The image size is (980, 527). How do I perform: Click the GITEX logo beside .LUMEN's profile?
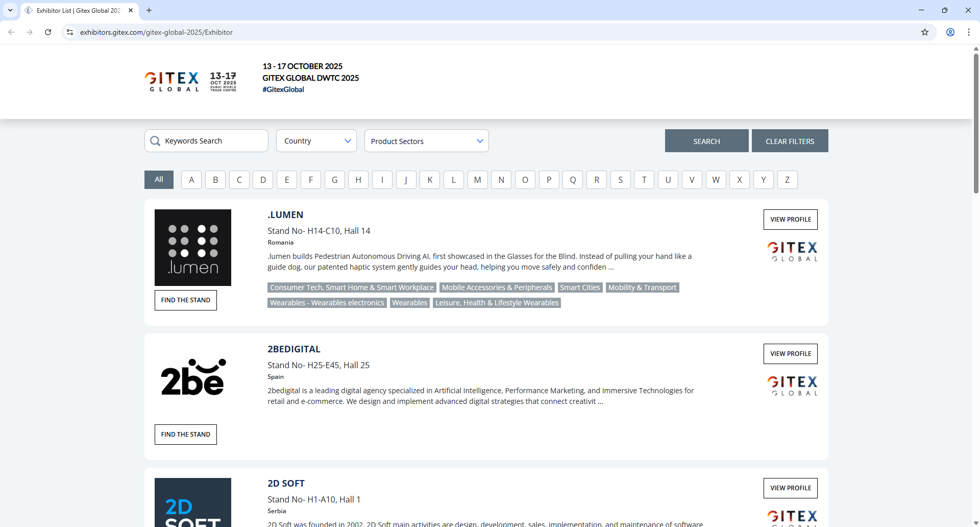tap(792, 251)
